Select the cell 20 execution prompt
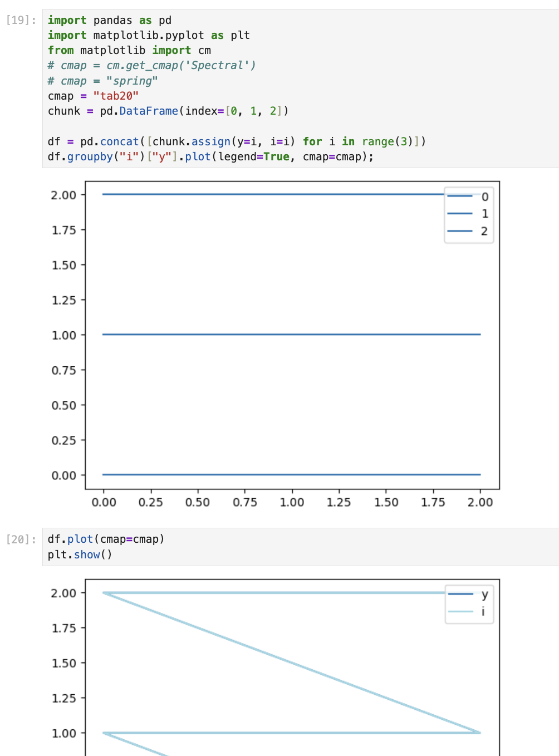559x756 pixels. 21,539
